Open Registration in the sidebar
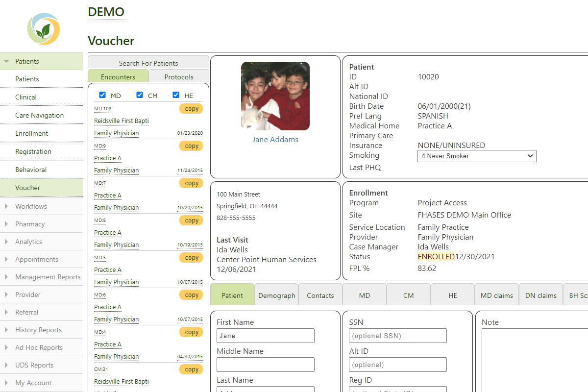 click(x=41, y=151)
